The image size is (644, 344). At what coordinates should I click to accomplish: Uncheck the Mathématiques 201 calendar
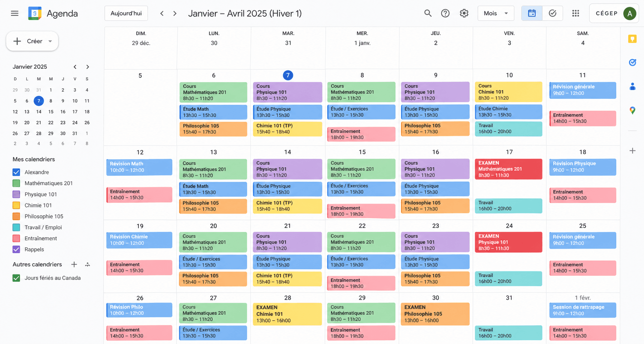tap(16, 183)
